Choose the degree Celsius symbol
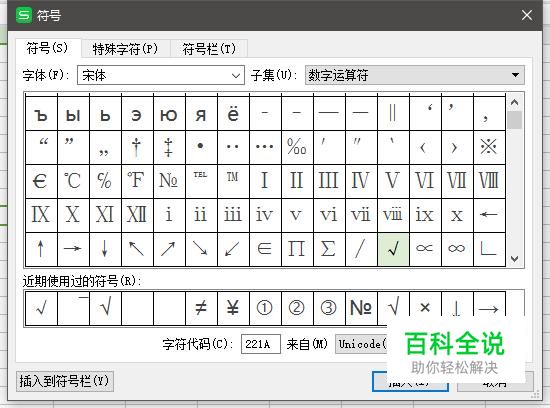Image resolution: width=550 pixels, height=408 pixels. coord(73,181)
